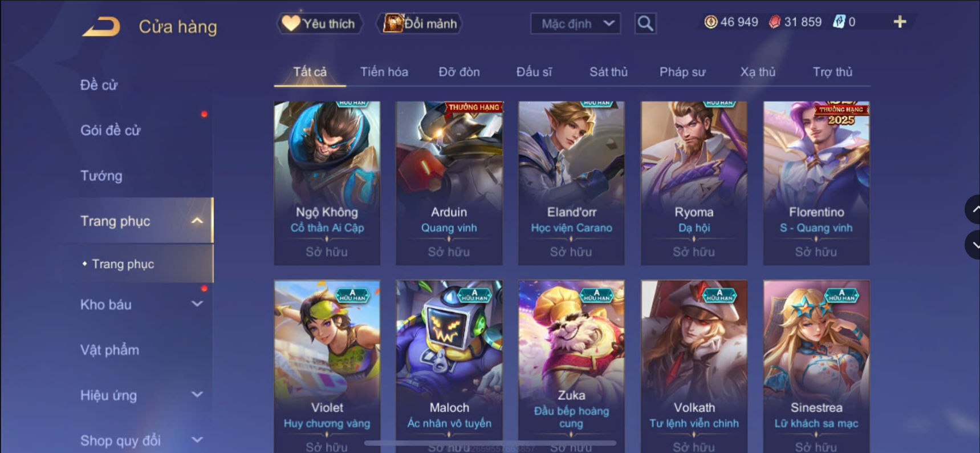Select the Ngộ Không Cổ thần Ai Cập skin
The width and height of the screenshot is (980, 453).
coord(327,183)
